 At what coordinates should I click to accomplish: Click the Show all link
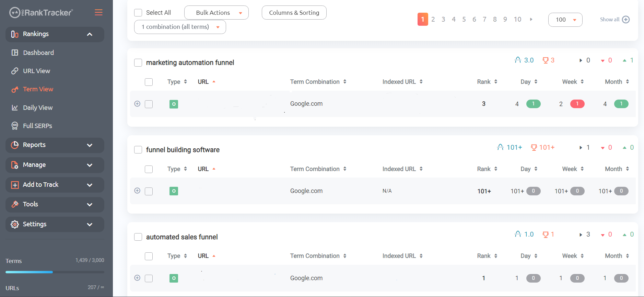[x=610, y=20]
